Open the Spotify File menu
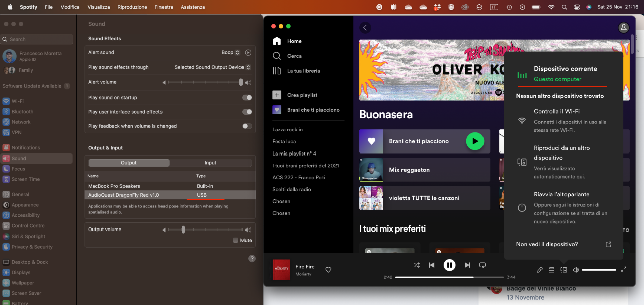This screenshot has width=644, height=305. coord(49,7)
